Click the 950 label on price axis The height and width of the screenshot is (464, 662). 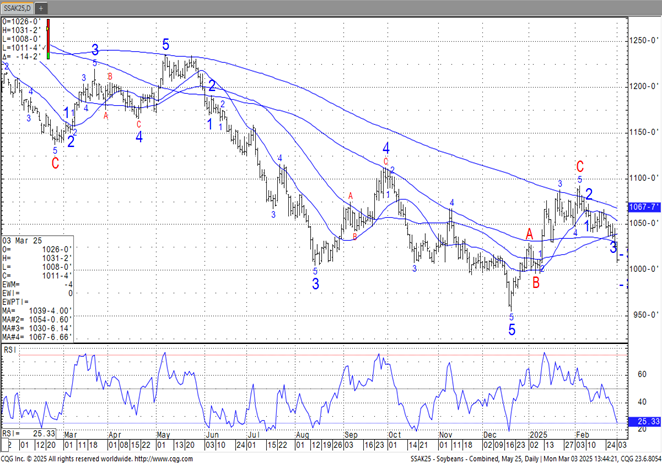coord(642,315)
